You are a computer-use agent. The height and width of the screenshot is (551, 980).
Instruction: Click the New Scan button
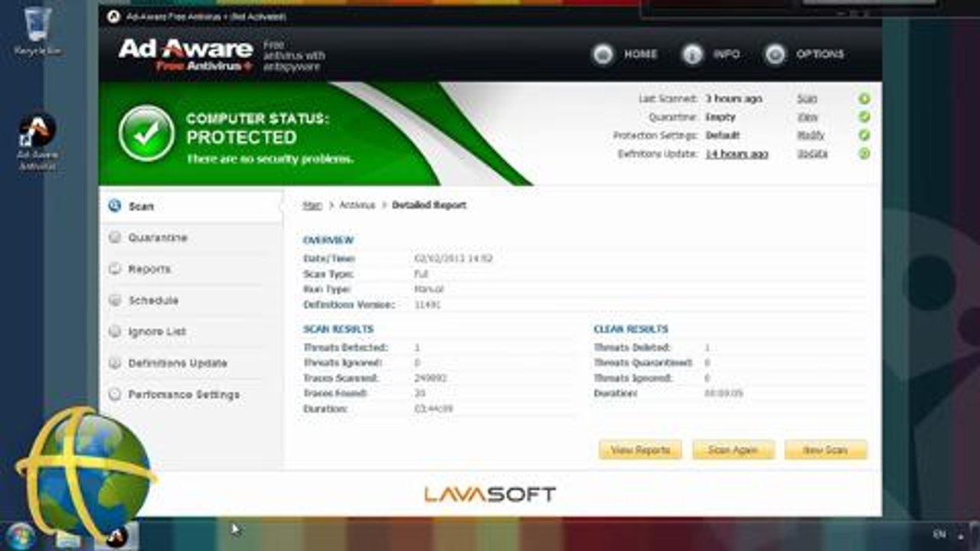point(825,450)
